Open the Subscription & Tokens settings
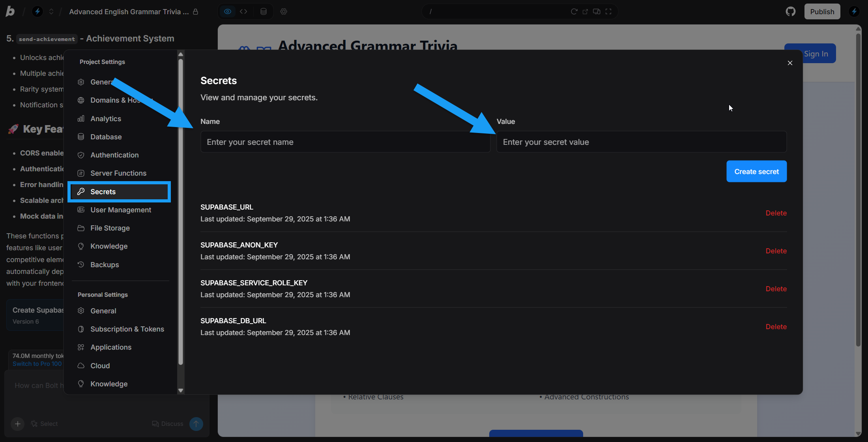Screen dimensions: 868x442 pyautogui.click(x=120, y=329)
